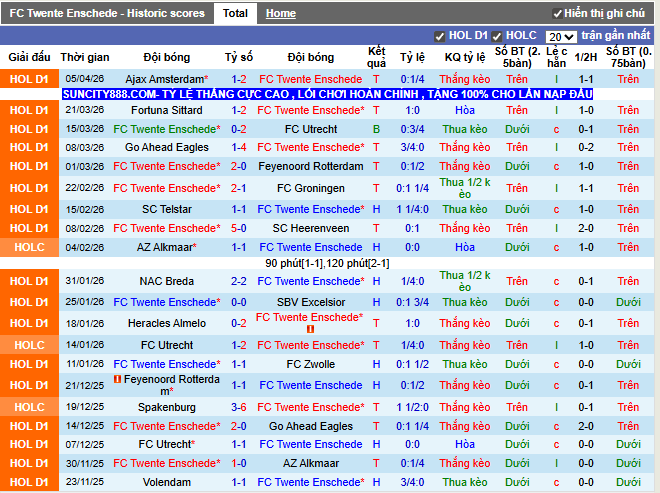Click Spakenburg team name
Image resolution: width=660 pixels, height=493 pixels.
(167, 407)
